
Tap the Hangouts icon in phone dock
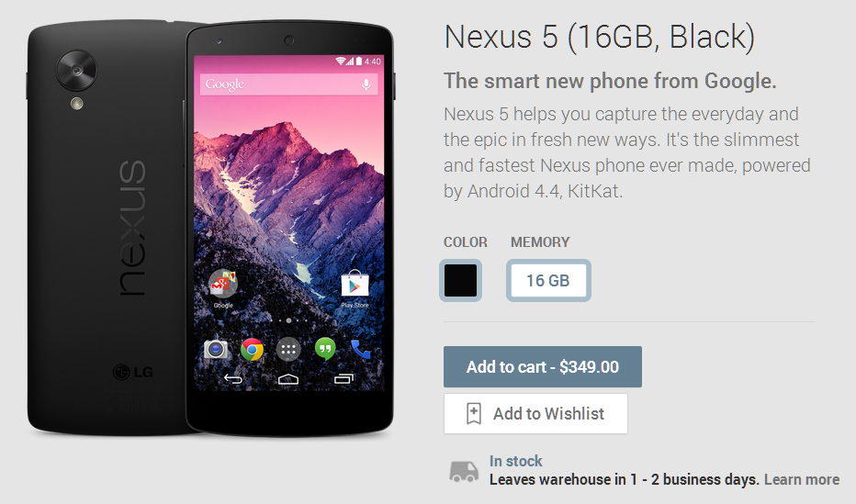(325, 349)
